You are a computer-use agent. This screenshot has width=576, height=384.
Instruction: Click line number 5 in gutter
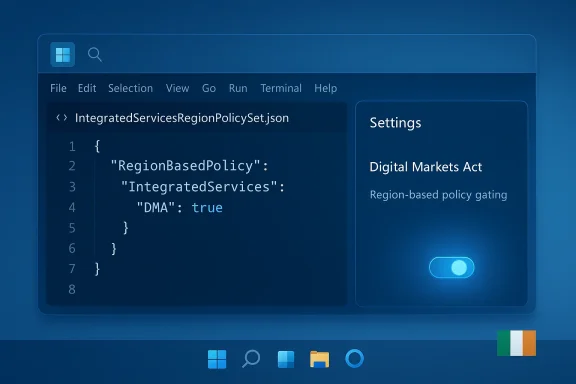72,228
